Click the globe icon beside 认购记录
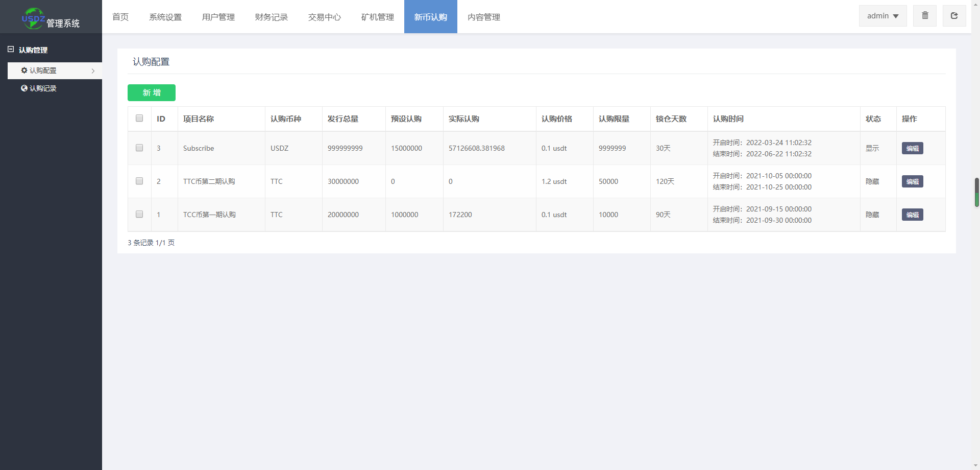980x470 pixels. click(x=24, y=88)
